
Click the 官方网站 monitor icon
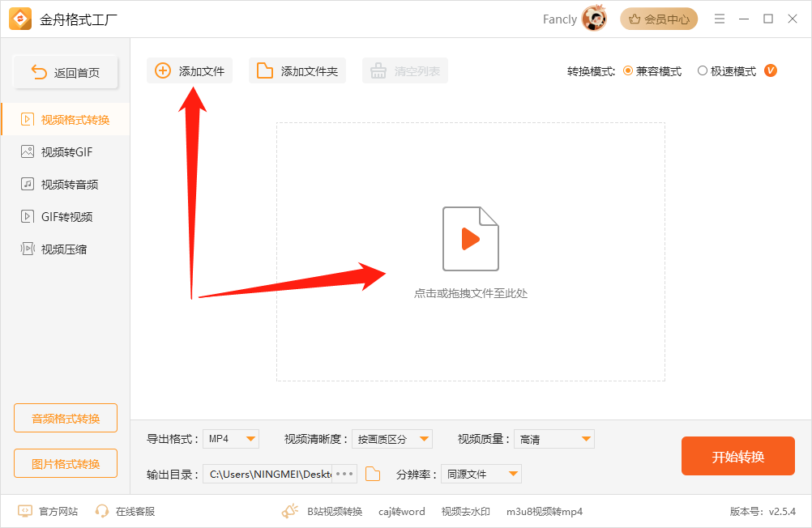[x=25, y=512]
